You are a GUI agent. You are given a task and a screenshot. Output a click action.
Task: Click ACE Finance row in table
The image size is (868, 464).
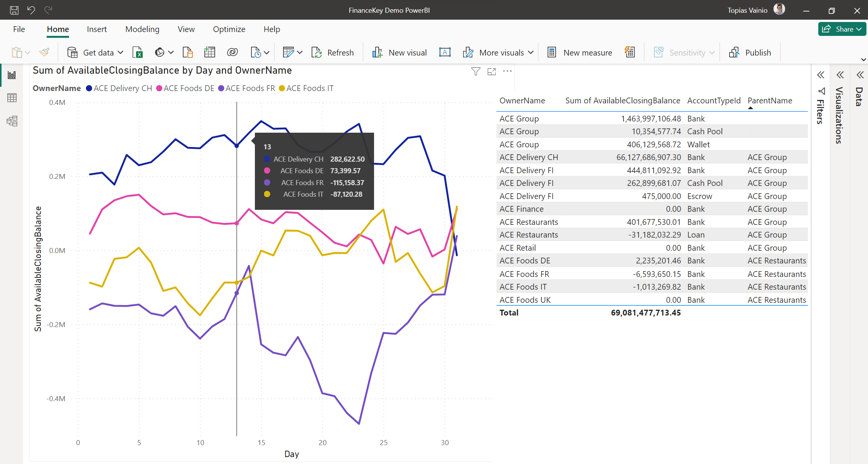click(x=652, y=209)
